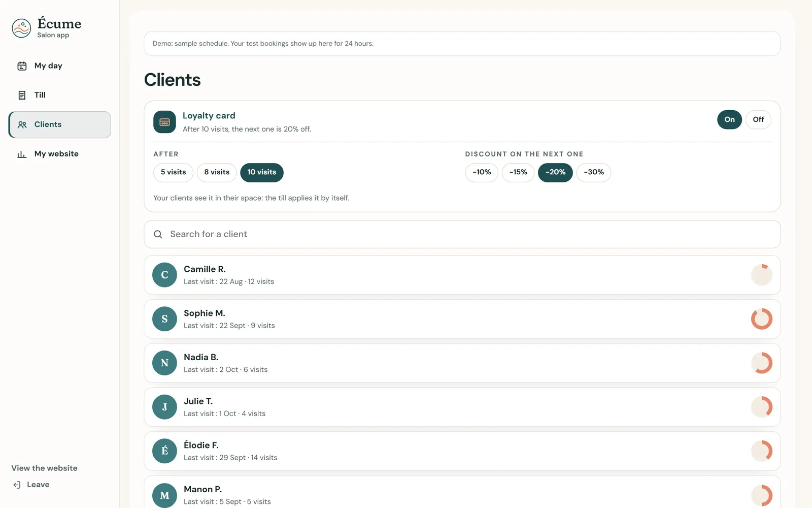Click Élodie F.'s loyalty progress ring
Screen dimensions: 812x508
[x=762, y=451]
